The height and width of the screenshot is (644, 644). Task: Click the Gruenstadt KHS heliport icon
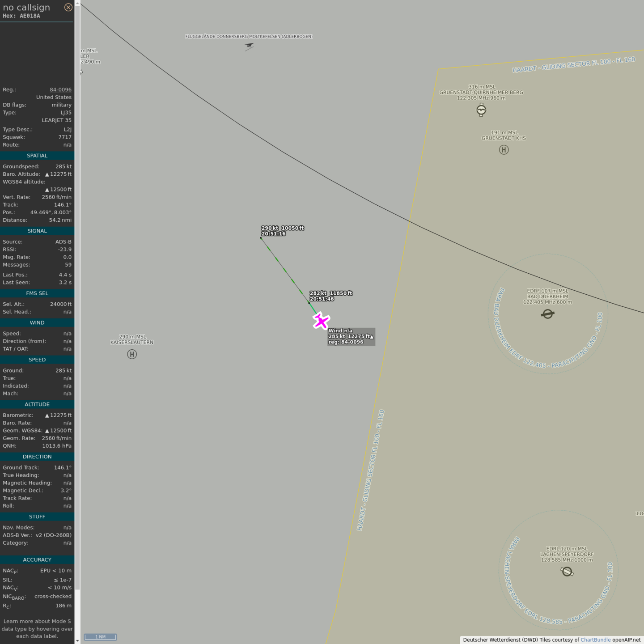point(504,150)
